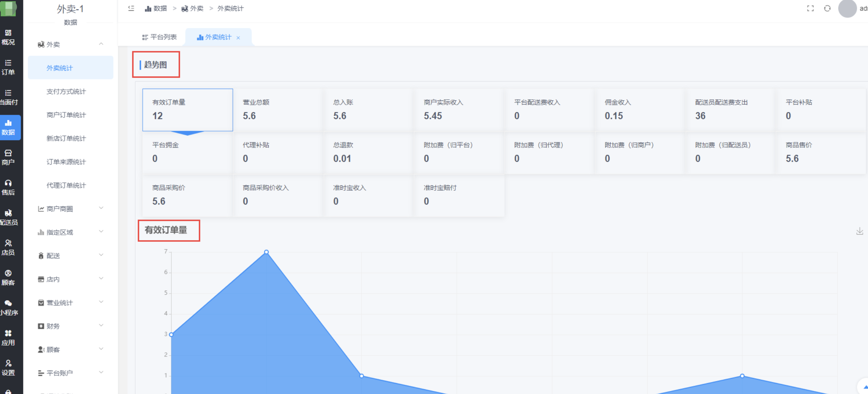Select the 平台补贴 stat card

[821, 110]
